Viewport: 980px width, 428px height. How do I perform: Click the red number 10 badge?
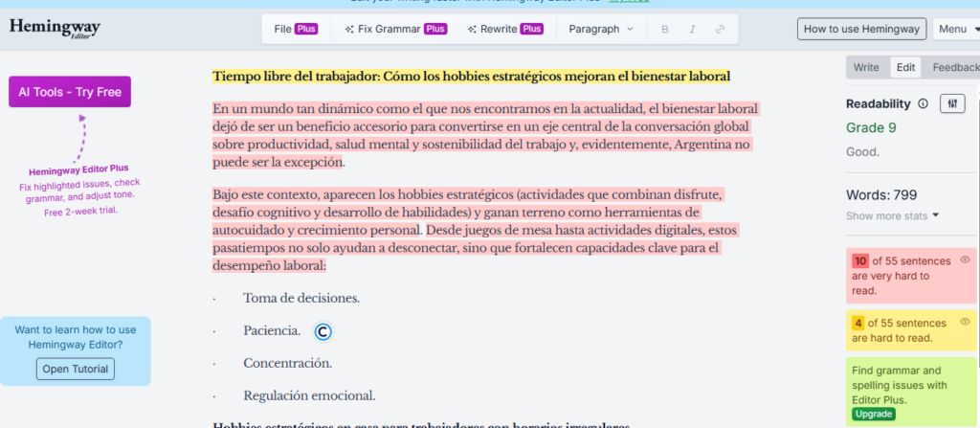(860, 261)
